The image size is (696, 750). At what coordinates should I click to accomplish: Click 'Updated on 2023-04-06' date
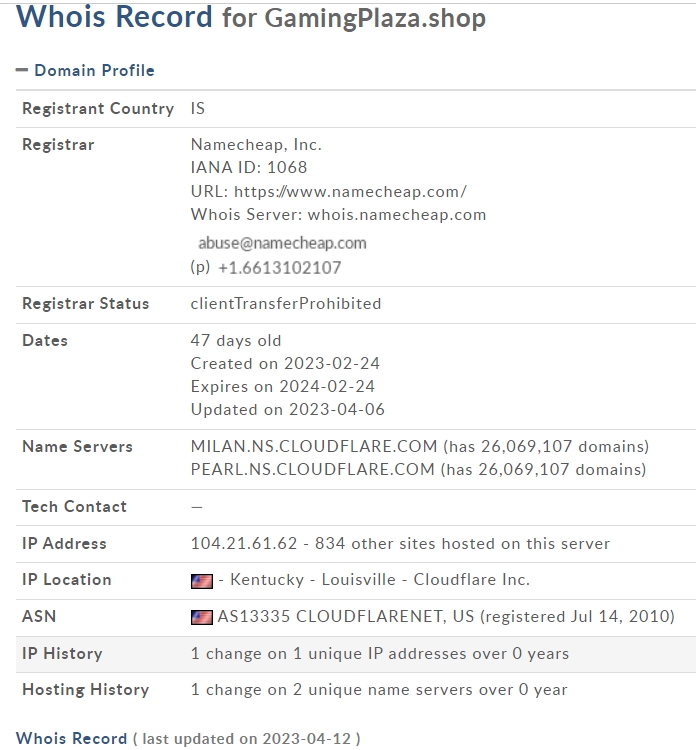287,409
